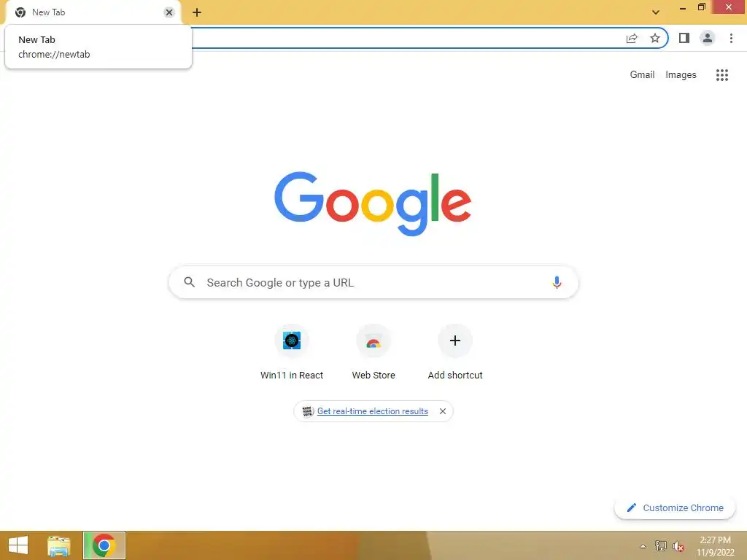Click the muted volume tray icon

coord(678,546)
